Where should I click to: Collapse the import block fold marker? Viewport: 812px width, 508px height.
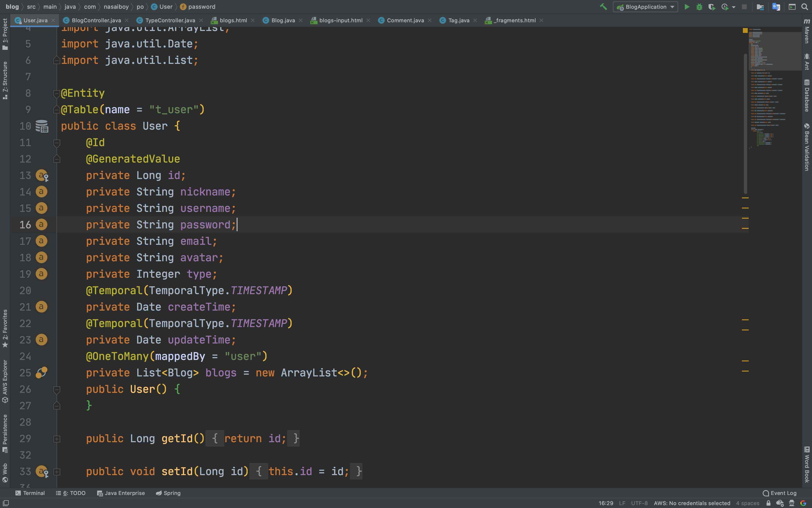click(57, 60)
